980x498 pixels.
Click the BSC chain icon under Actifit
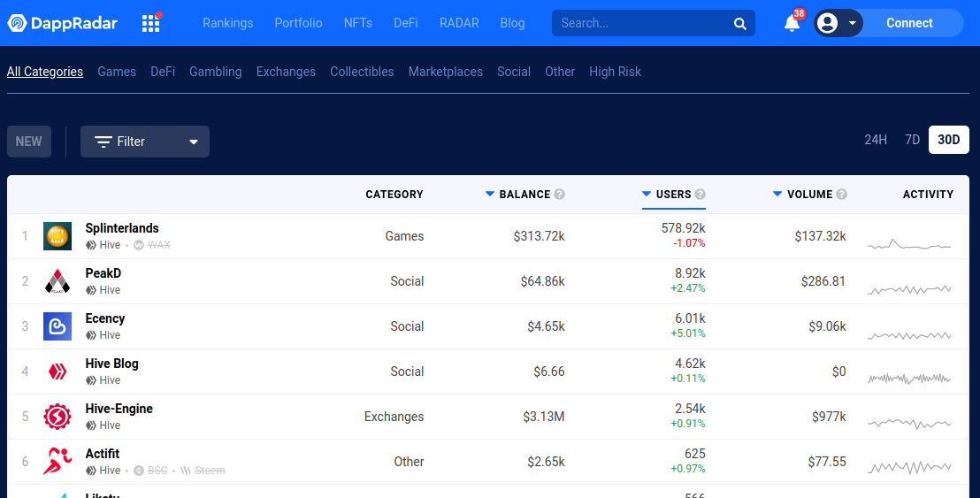pos(139,471)
